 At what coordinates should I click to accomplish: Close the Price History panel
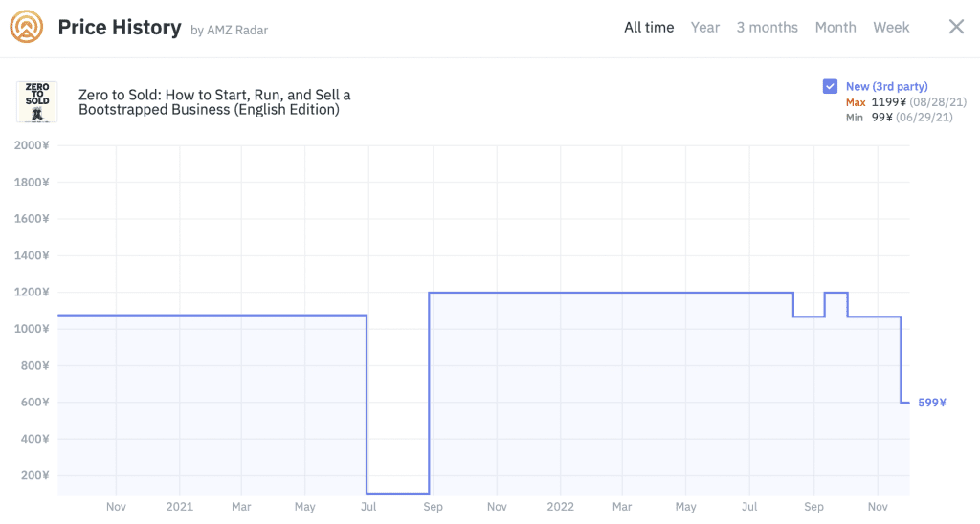click(956, 27)
